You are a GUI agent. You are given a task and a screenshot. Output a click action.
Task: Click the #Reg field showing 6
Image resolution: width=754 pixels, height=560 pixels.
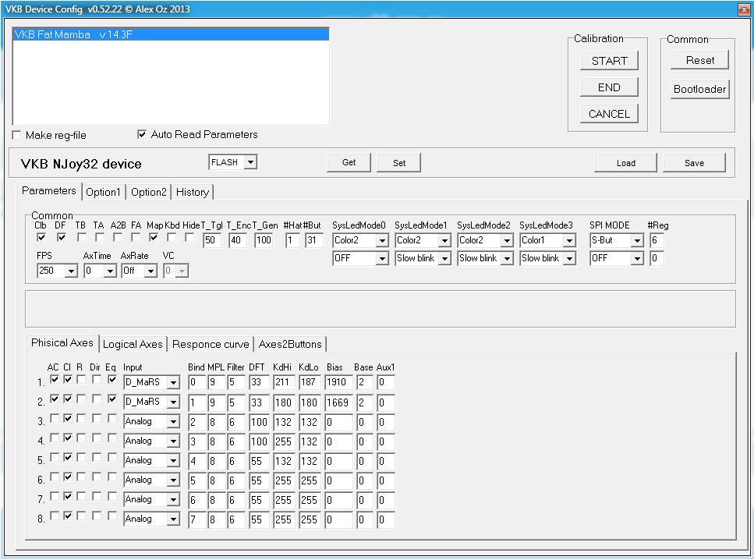(x=657, y=240)
